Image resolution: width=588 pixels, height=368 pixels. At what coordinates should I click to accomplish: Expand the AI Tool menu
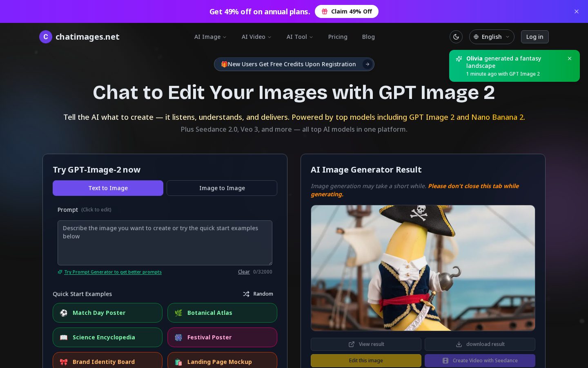(x=300, y=37)
